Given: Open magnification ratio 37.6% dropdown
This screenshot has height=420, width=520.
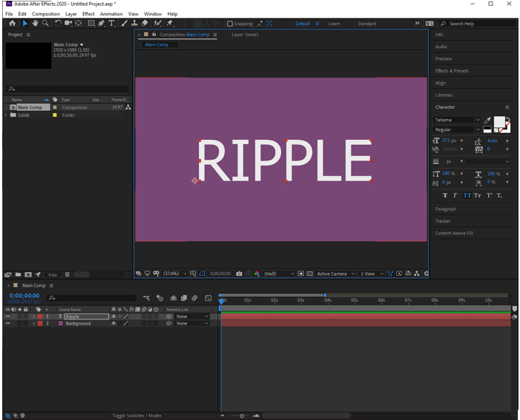Looking at the screenshot, I should [x=175, y=274].
